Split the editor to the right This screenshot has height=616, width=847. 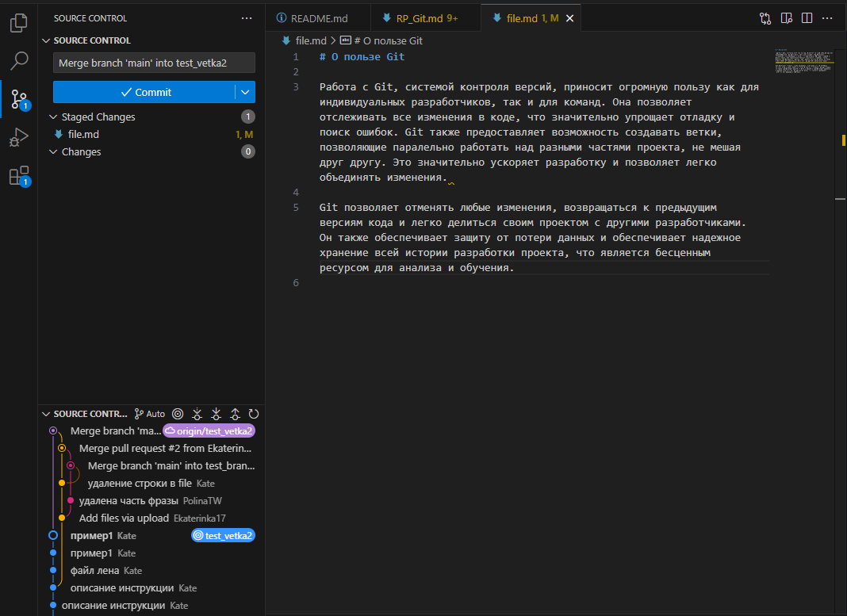click(x=807, y=18)
